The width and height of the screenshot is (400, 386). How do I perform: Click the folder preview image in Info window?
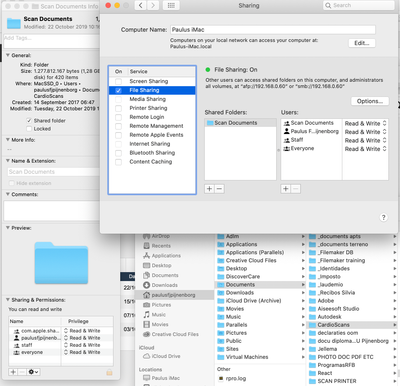click(x=61, y=263)
